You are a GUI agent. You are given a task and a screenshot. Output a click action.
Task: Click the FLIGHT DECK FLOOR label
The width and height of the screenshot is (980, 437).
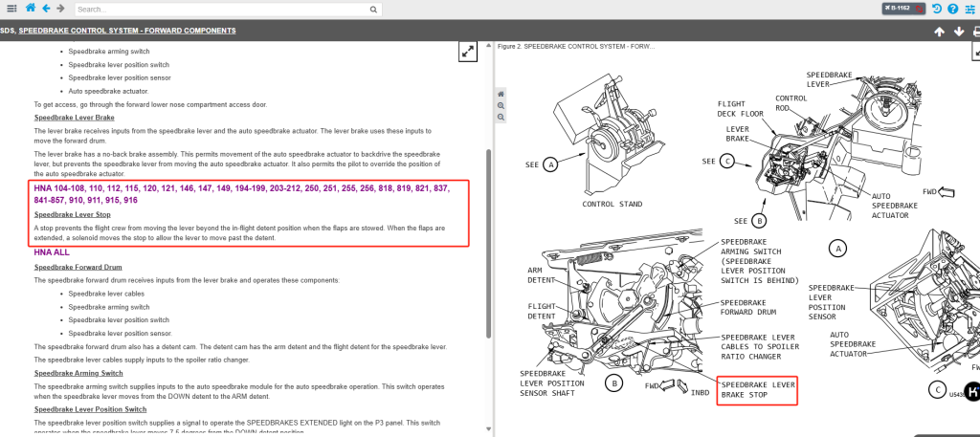741,109
